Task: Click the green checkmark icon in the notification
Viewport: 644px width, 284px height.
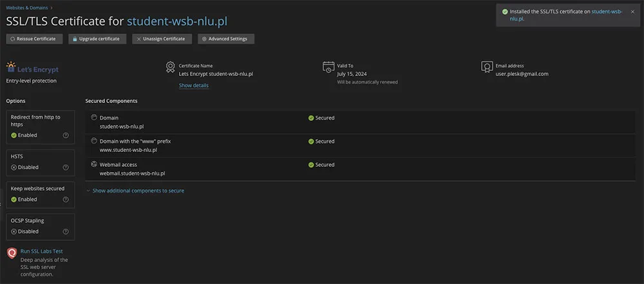Action: (505, 12)
